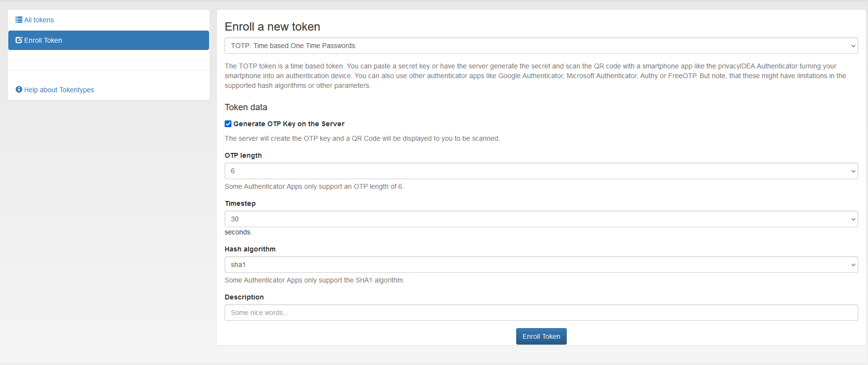
Task: Click the chevron arrow on the Timestep selector
Action: click(853, 219)
